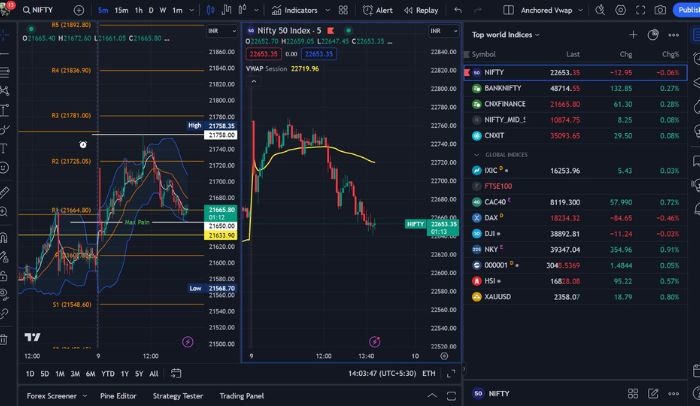Toggle the NIFTY red flag marker
This screenshot has width=700, height=406.
tap(467, 73)
